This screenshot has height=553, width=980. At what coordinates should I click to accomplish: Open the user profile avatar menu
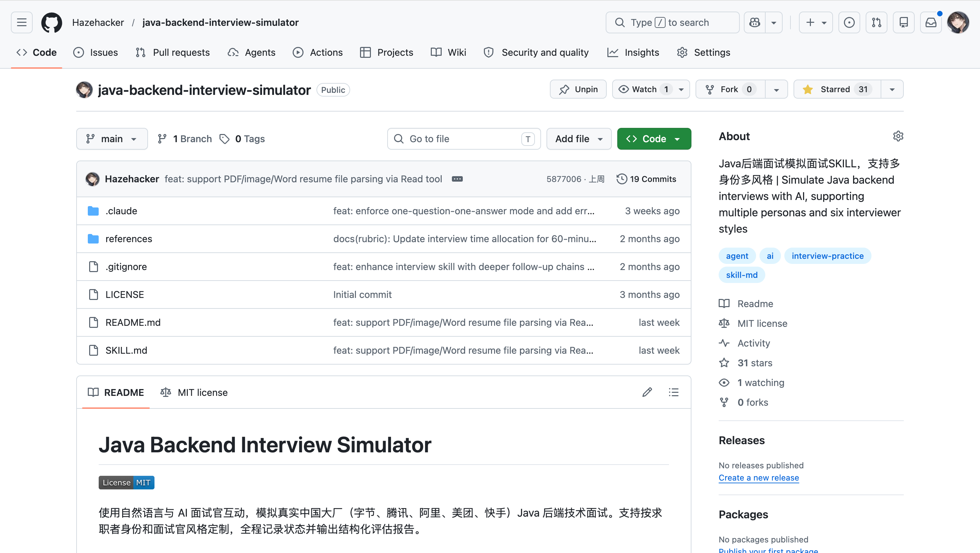pyautogui.click(x=958, y=22)
